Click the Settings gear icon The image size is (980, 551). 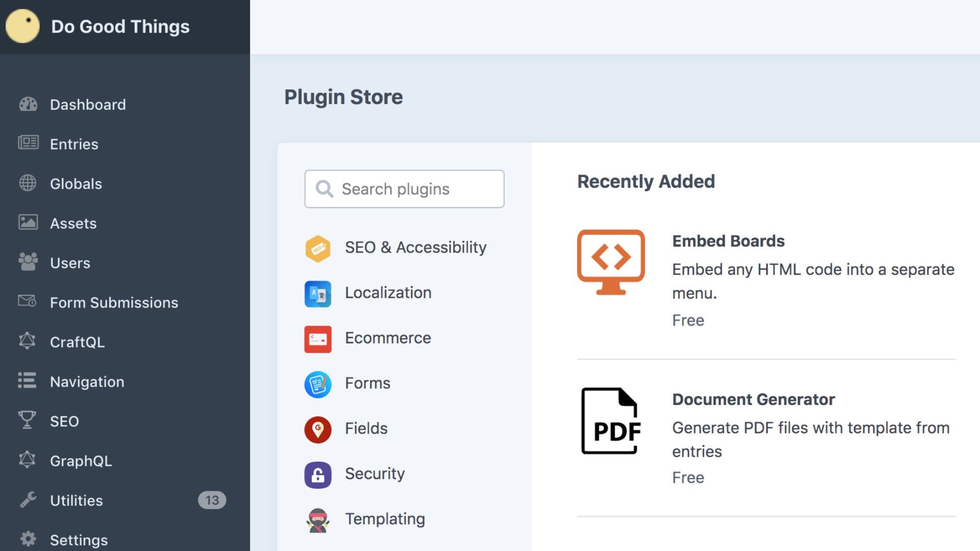pyautogui.click(x=28, y=539)
